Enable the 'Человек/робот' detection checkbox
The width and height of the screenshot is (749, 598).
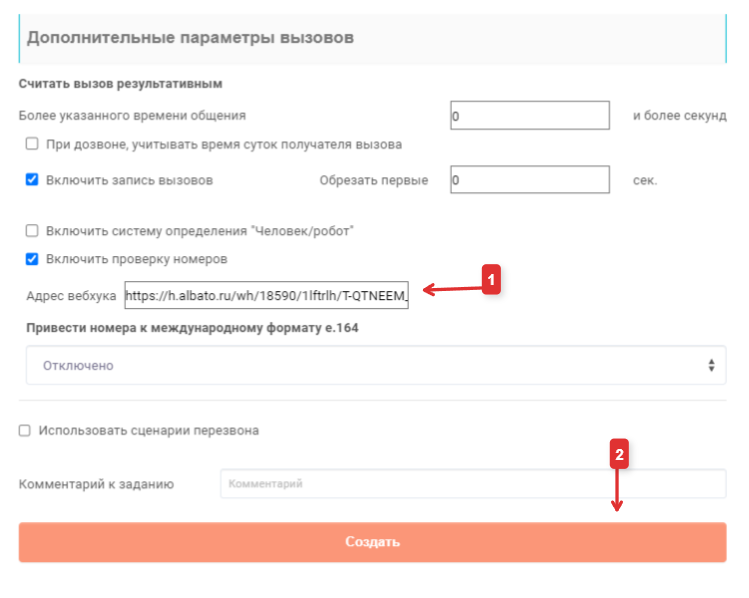point(32,231)
